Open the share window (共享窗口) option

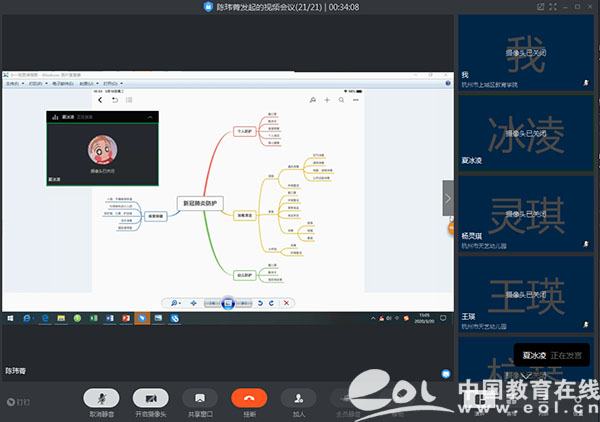tap(199, 399)
